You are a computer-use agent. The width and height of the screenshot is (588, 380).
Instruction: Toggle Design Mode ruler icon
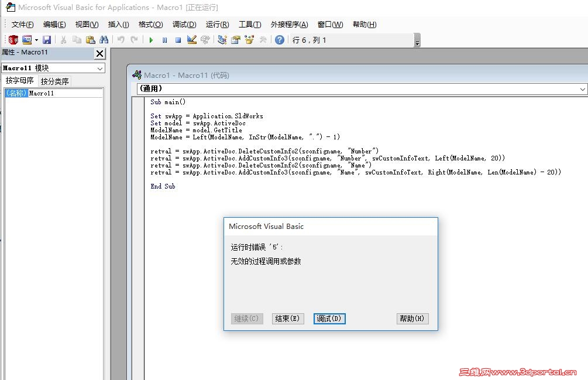tap(192, 40)
